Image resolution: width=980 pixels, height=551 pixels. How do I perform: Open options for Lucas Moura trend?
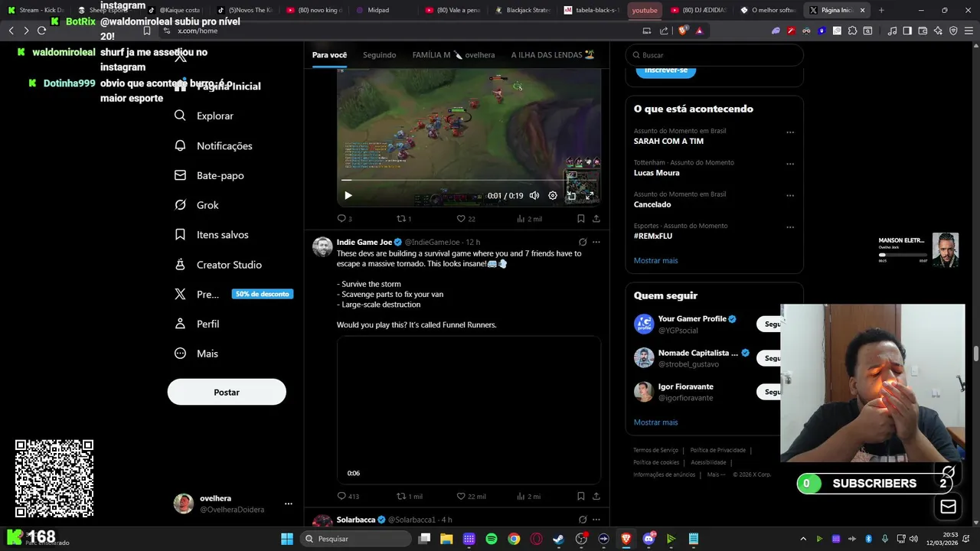coord(790,164)
